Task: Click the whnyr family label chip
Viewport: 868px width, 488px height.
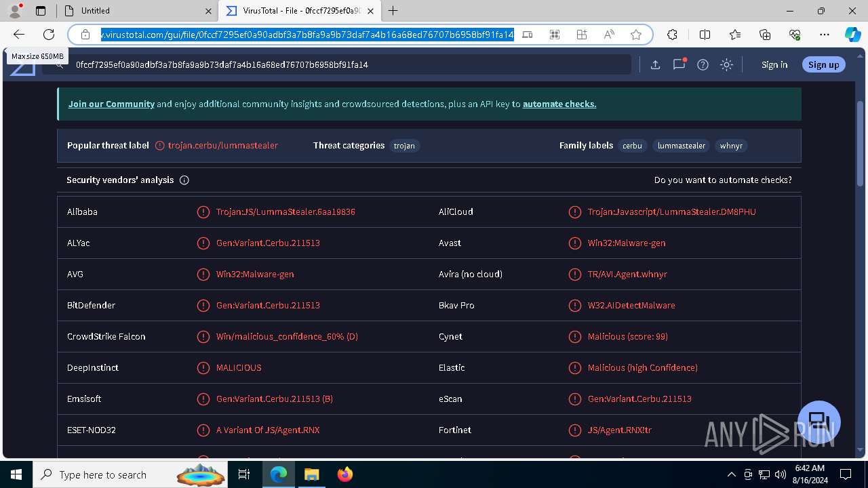Action: [x=731, y=146]
